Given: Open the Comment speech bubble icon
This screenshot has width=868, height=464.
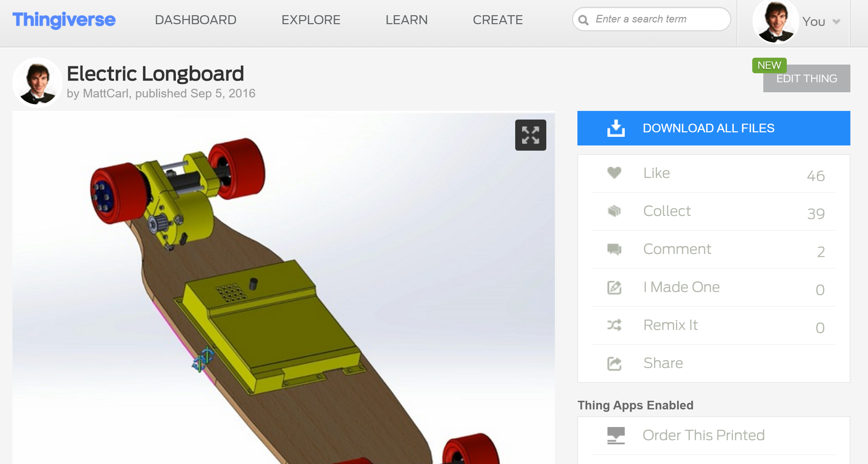Looking at the screenshot, I should (614, 249).
